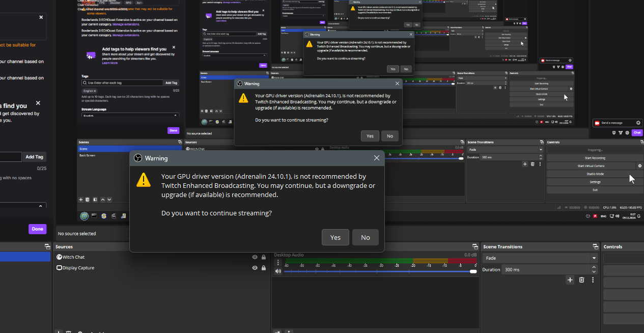The image size is (644, 333).
Task: Mute Desktop Audio with the speaker icon
Action: (278, 271)
